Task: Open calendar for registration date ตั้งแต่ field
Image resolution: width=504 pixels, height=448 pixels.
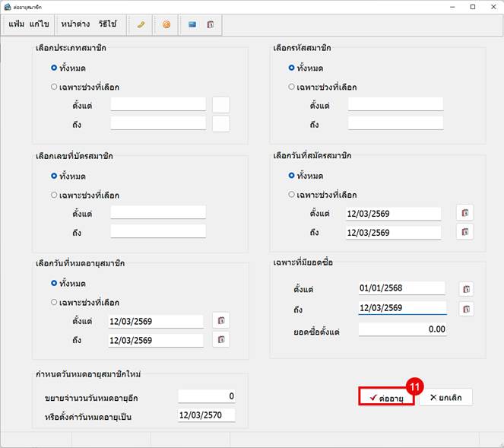Action: pos(464,213)
